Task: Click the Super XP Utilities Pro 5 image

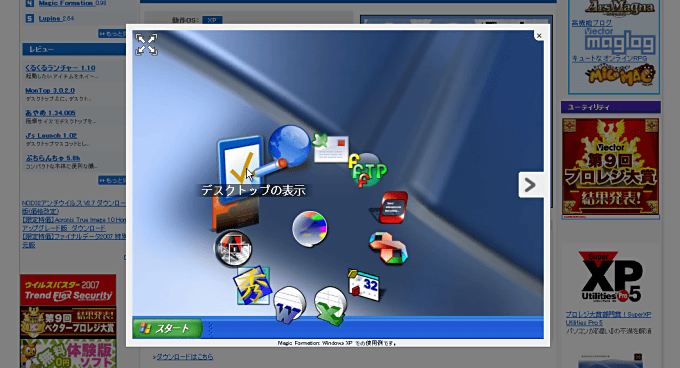Action: click(x=611, y=277)
